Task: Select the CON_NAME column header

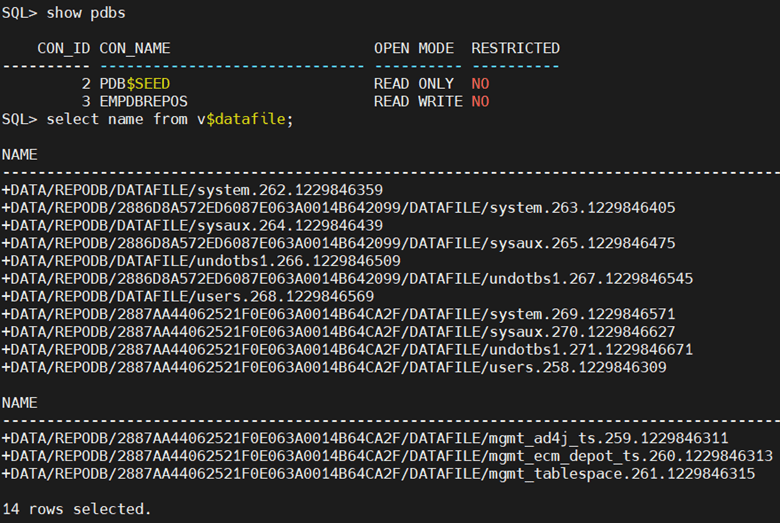Action: [135, 48]
